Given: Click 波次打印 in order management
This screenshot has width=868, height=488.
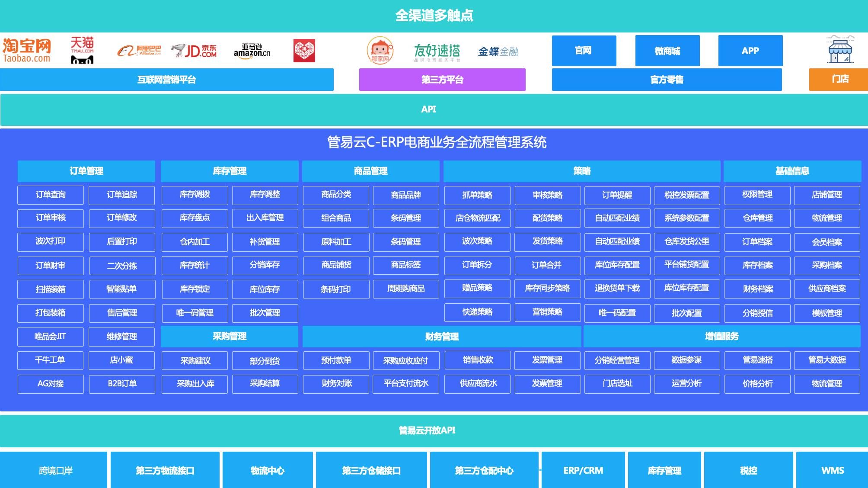Looking at the screenshot, I should tap(51, 242).
